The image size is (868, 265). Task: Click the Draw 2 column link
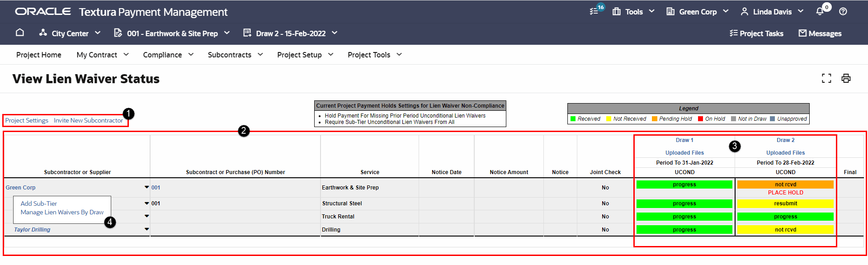(x=786, y=140)
